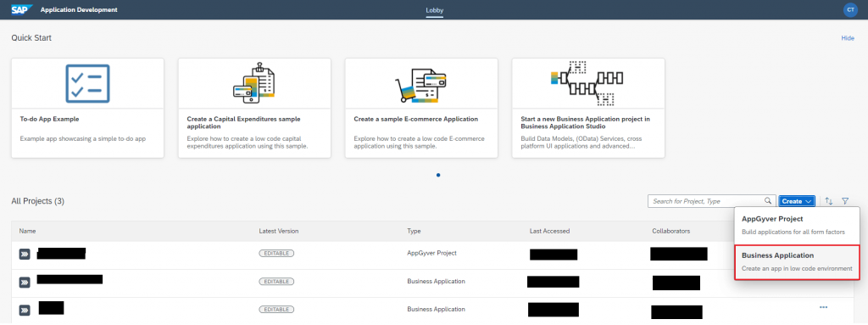Viewport: 868px width, 325px height.
Task: Open the To-do App Example card
Action: 87,108
